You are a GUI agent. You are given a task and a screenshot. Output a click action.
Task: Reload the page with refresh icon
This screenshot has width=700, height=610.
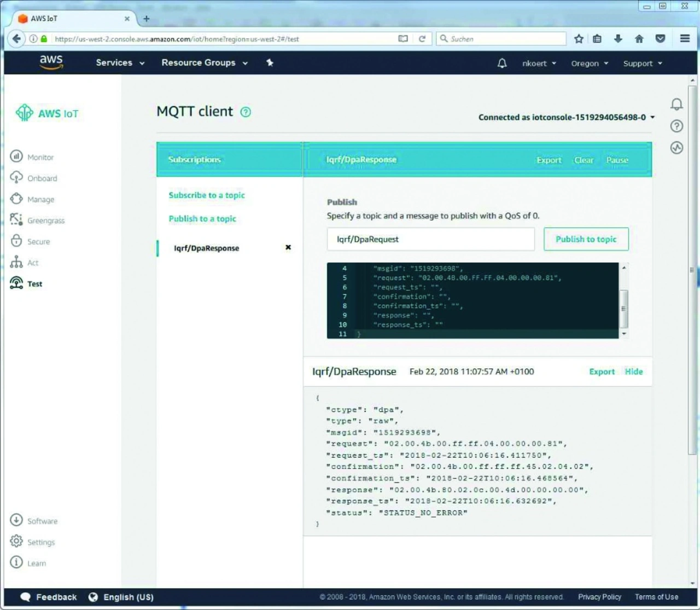pos(422,39)
